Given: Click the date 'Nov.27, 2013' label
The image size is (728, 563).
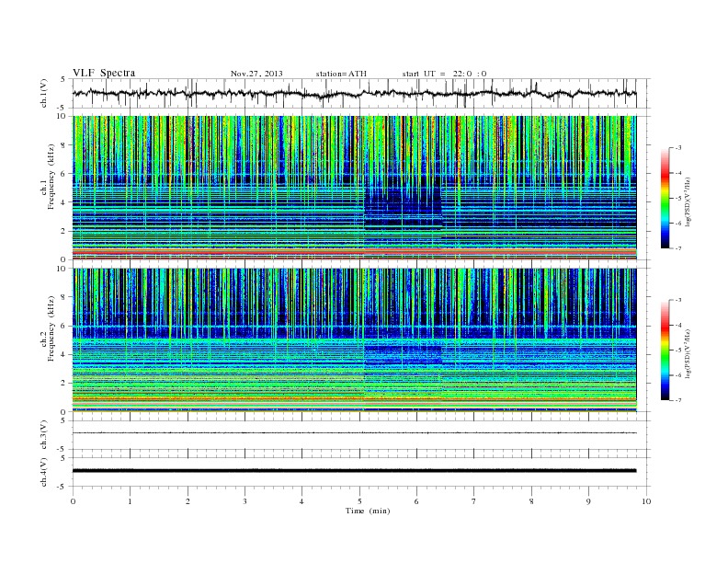Looking at the screenshot, I should (x=256, y=74).
